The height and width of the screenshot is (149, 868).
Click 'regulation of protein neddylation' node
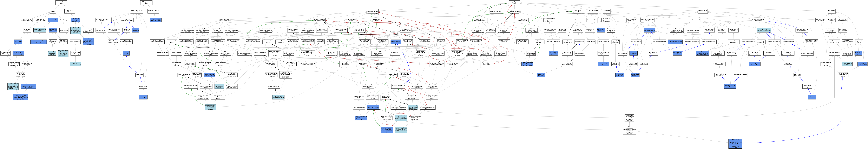(278, 97)
